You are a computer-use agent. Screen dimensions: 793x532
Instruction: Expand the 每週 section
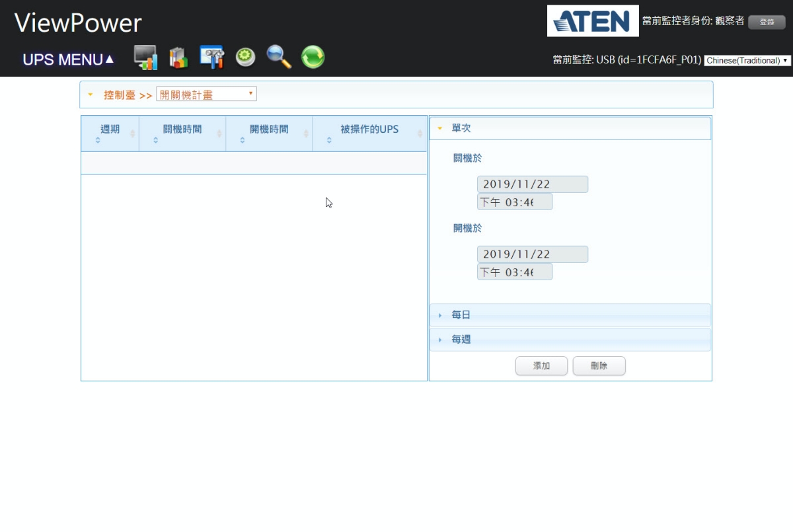click(570, 340)
